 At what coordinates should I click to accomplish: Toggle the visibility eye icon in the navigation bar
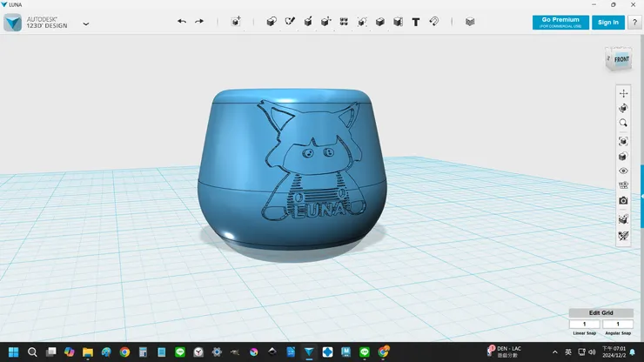(623, 171)
